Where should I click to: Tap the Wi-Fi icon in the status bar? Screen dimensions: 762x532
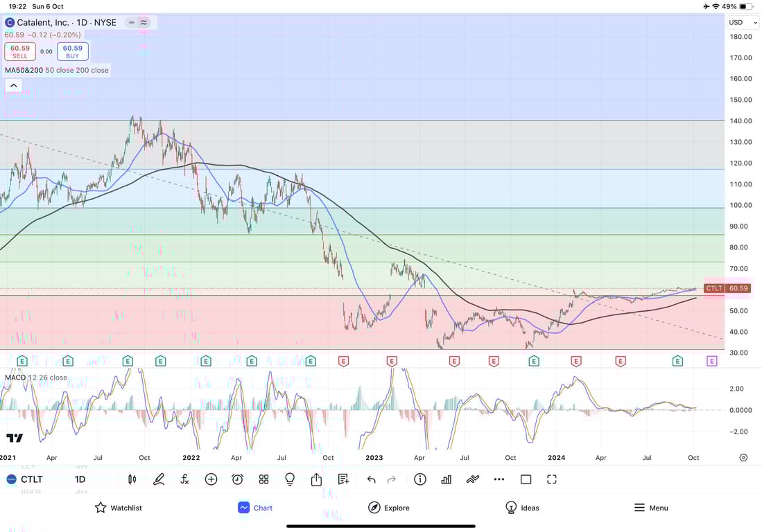point(716,6)
